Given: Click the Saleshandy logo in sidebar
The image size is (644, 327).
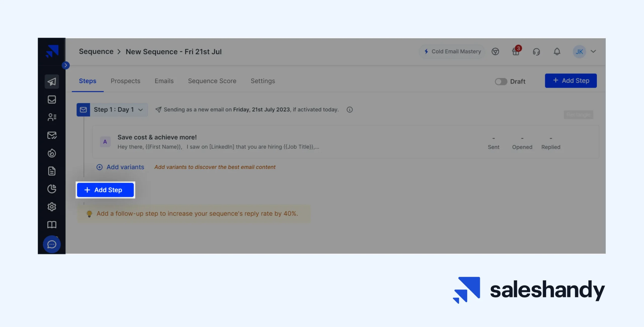Looking at the screenshot, I should [52, 51].
